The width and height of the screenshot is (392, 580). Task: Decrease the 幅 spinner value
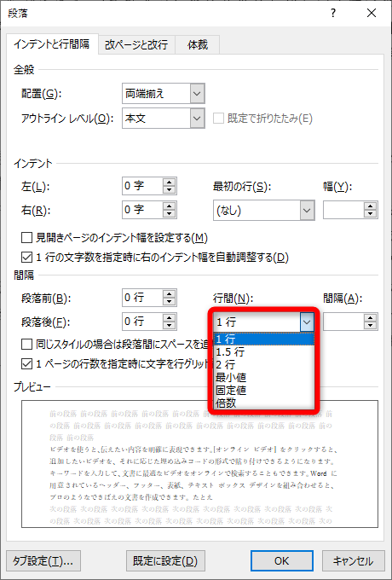pos(370,214)
